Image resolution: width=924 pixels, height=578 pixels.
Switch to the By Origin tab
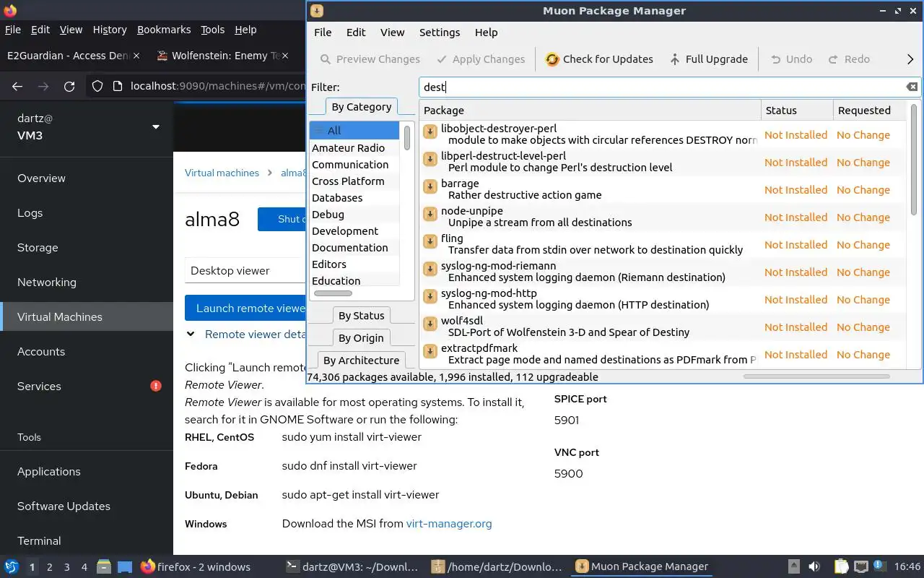[x=361, y=338]
